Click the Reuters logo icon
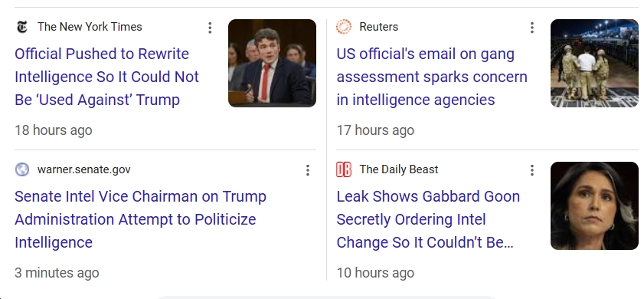The image size is (644, 299). coord(344,27)
